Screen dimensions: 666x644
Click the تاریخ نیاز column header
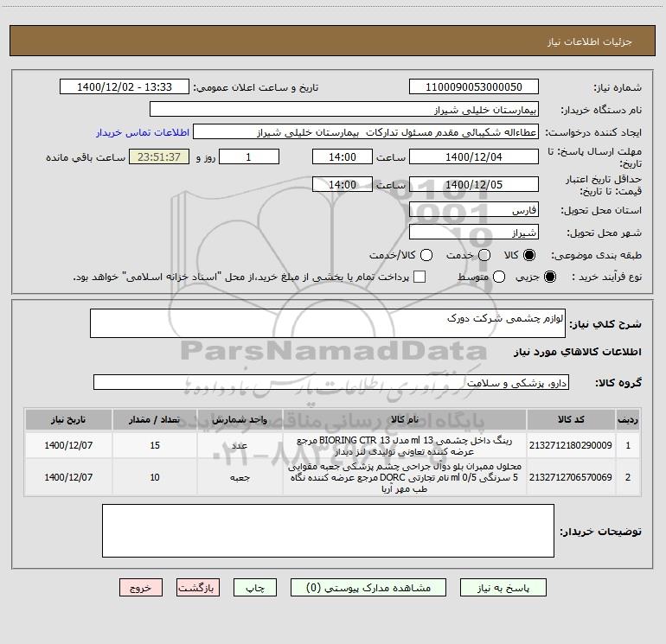pos(68,419)
